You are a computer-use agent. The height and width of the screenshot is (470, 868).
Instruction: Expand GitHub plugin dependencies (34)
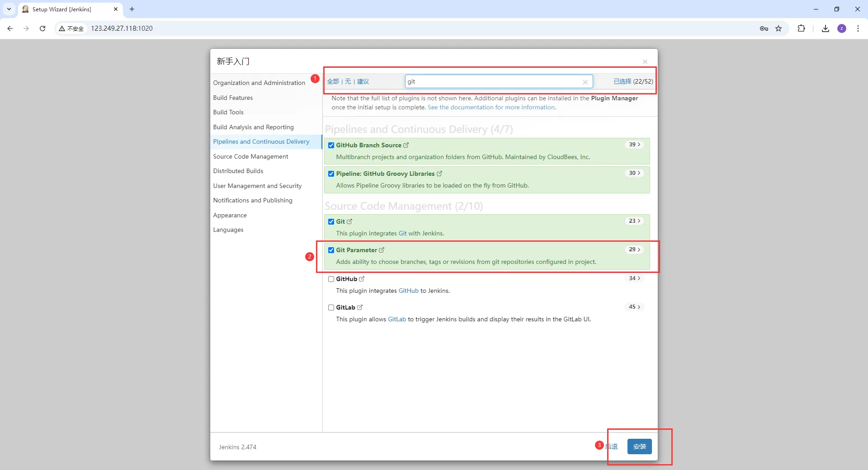click(635, 278)
